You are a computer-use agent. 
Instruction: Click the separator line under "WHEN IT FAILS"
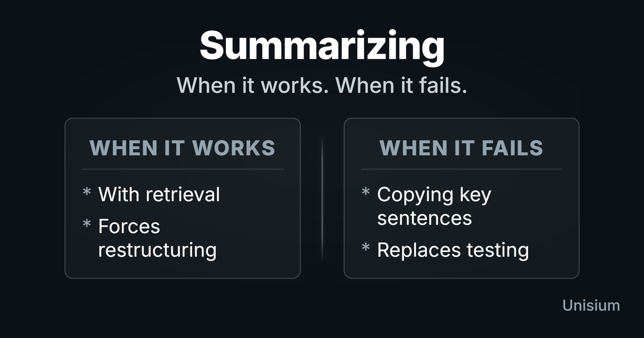point(462,169)
